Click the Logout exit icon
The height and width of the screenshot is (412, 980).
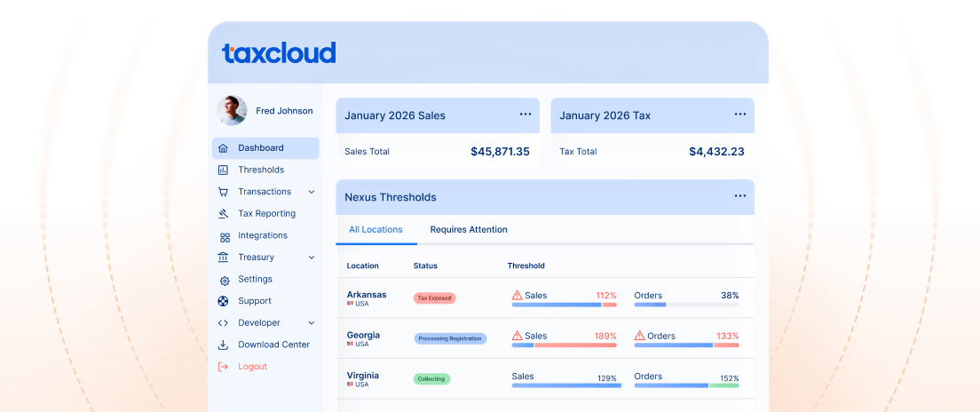click(223, 367)
